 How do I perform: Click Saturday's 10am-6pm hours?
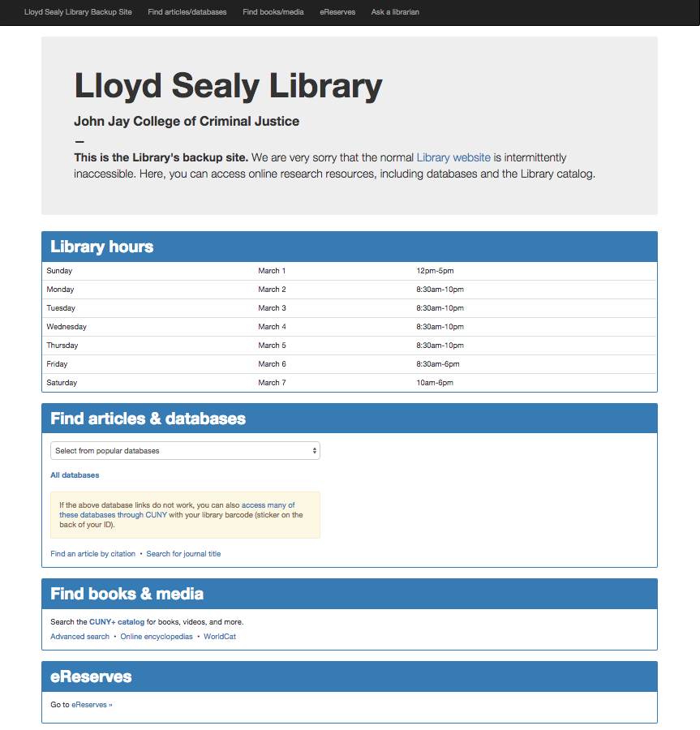point(435,383)
